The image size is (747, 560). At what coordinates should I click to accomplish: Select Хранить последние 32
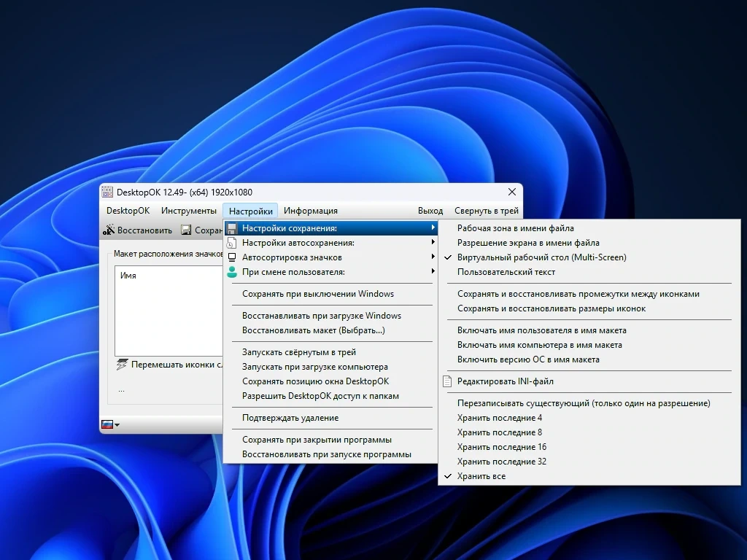[x=589, y=462]
